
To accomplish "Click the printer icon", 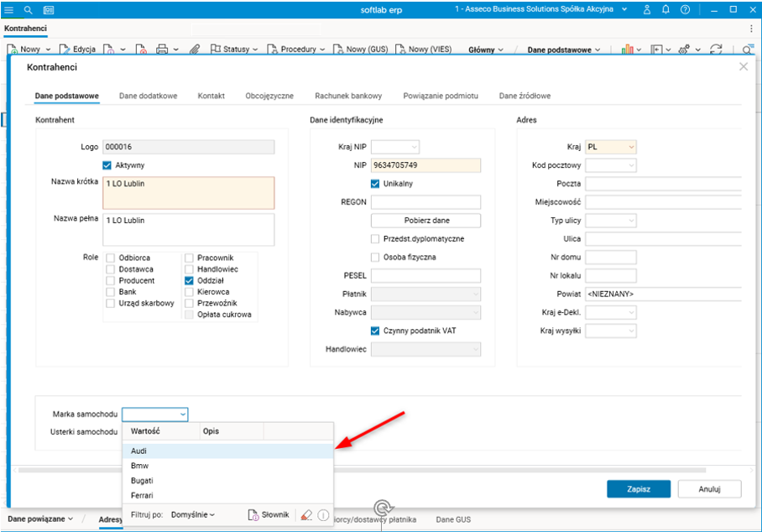I will tap(162, 49).
